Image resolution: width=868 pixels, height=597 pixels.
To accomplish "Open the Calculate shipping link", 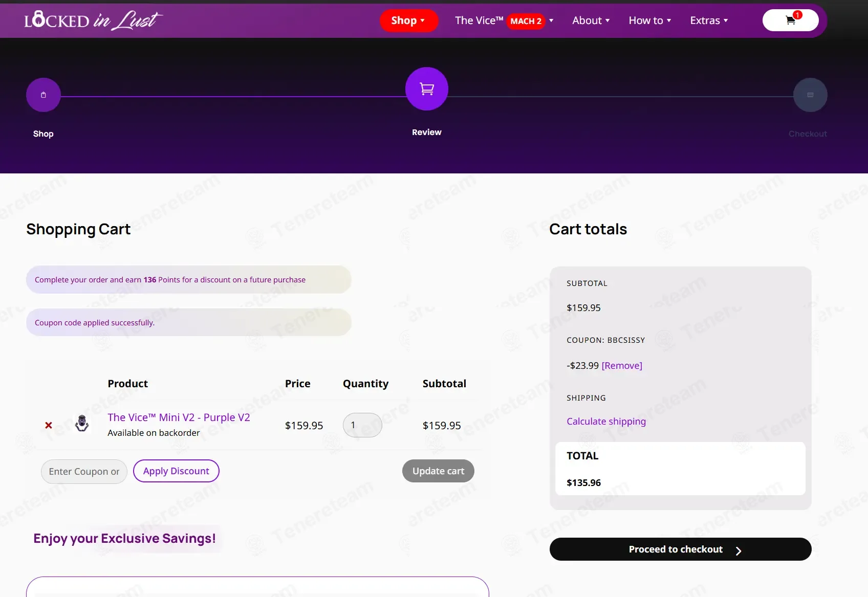I will 606,421.
